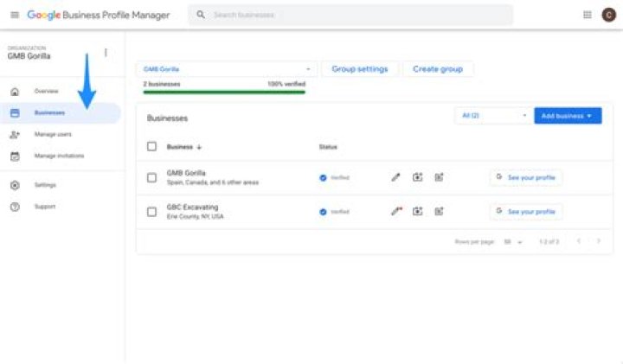The image size is (623, 364).
Task: Open the All (2) filter dropdown
Action: (493, 116)
